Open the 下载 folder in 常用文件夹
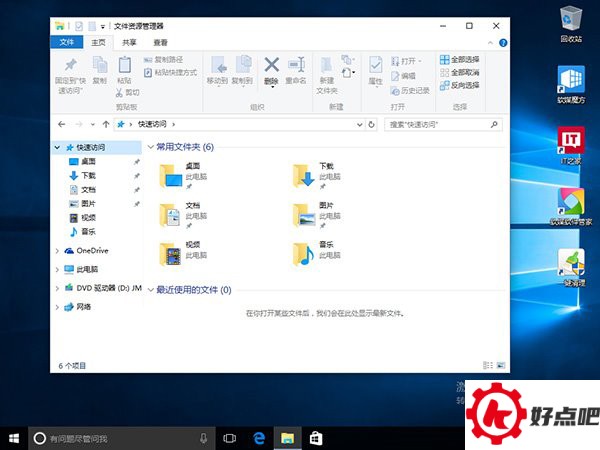The width and height of the screenshot is (600, 450). [303, 176]
